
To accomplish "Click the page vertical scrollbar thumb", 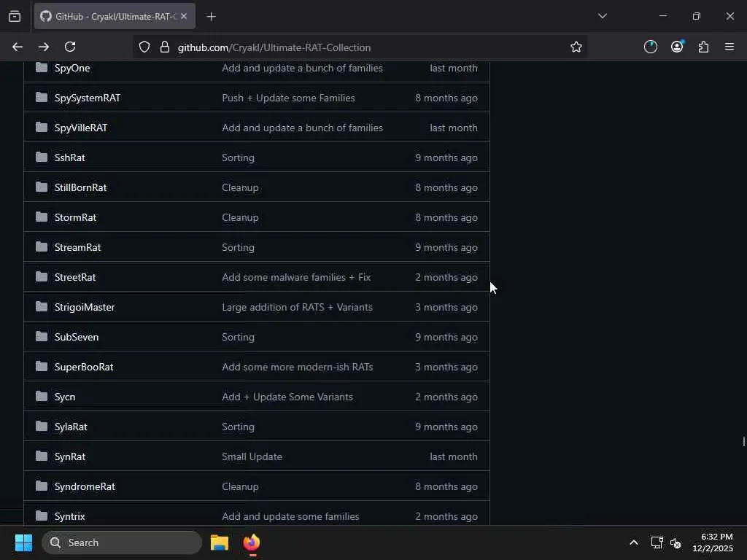I will [743, 441].
